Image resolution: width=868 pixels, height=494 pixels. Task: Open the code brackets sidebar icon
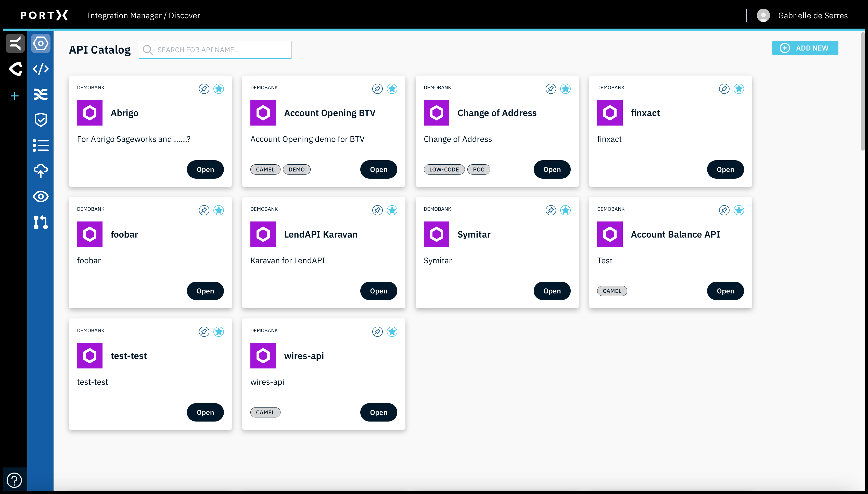tap(41, 69)
